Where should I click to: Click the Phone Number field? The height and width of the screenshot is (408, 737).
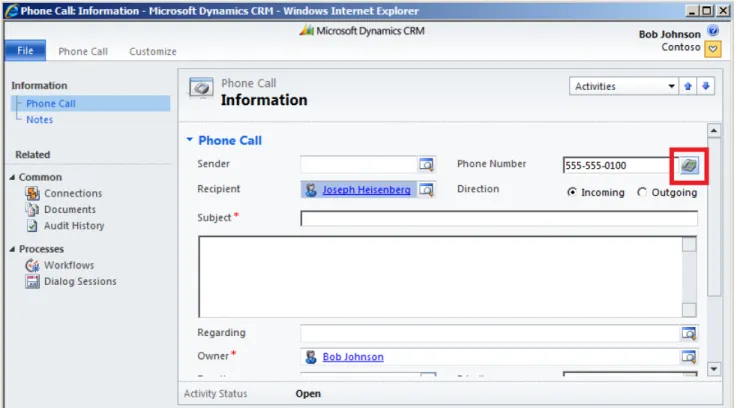[x=621, y=165]
